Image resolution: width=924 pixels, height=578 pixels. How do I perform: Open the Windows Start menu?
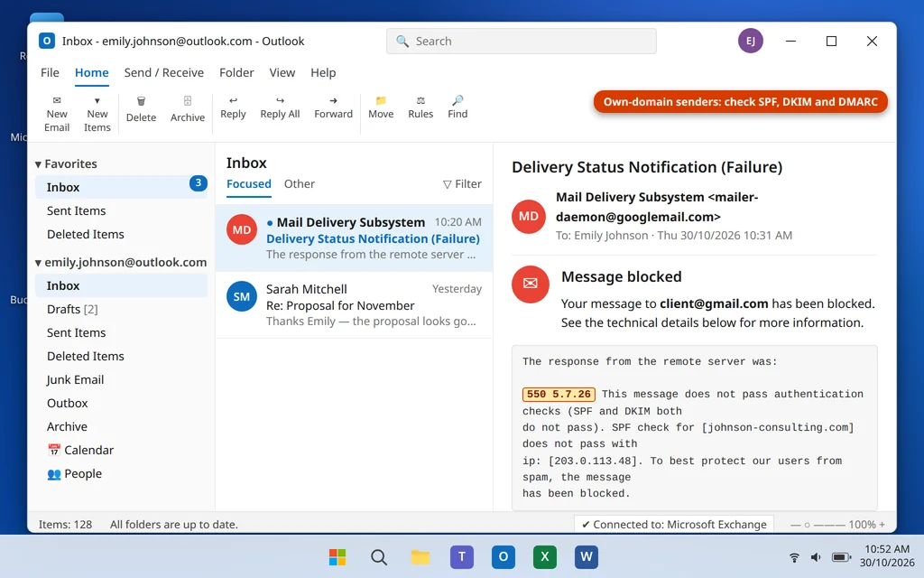[x=337, y=556]
